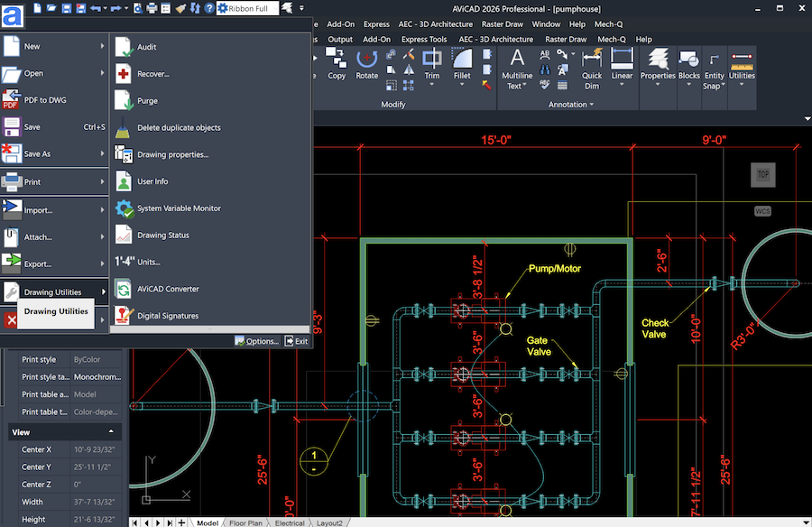Switch to the Floor Plan layout tab
Viewport: 812px width, 527px height.
point(245,522)
